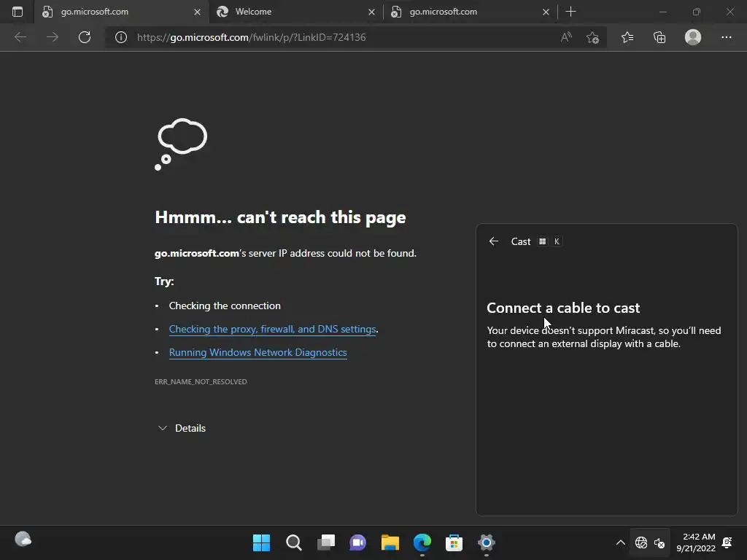Viewport: 747px width, 560px height.
Task: Go back from the Cast panel
Action: [494, 241]
